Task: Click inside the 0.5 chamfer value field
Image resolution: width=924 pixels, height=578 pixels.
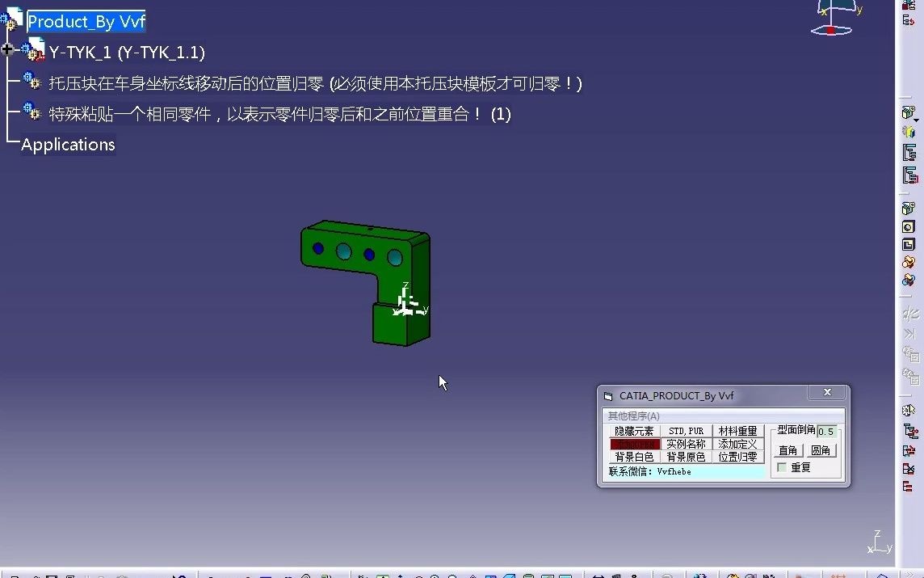Action: tap(827, 432)
